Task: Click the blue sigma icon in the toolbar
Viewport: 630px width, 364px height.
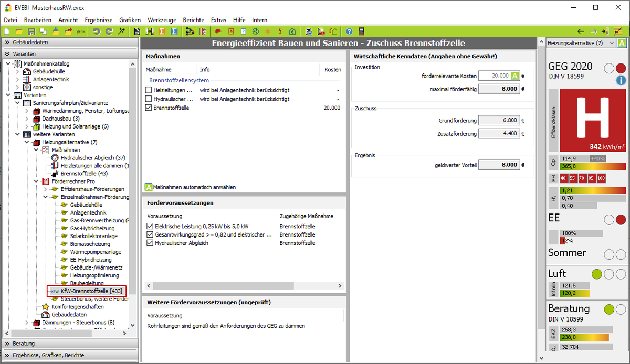Action: 174,31
